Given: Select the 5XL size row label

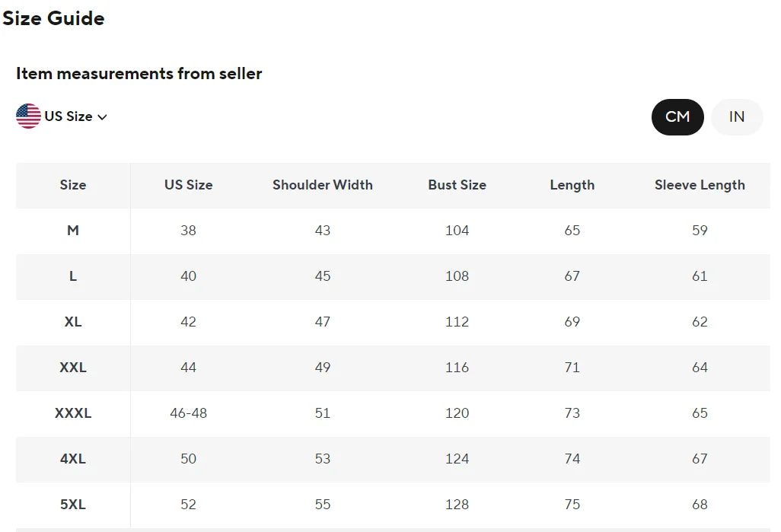Looking at the screenshot, I should 73,505.
